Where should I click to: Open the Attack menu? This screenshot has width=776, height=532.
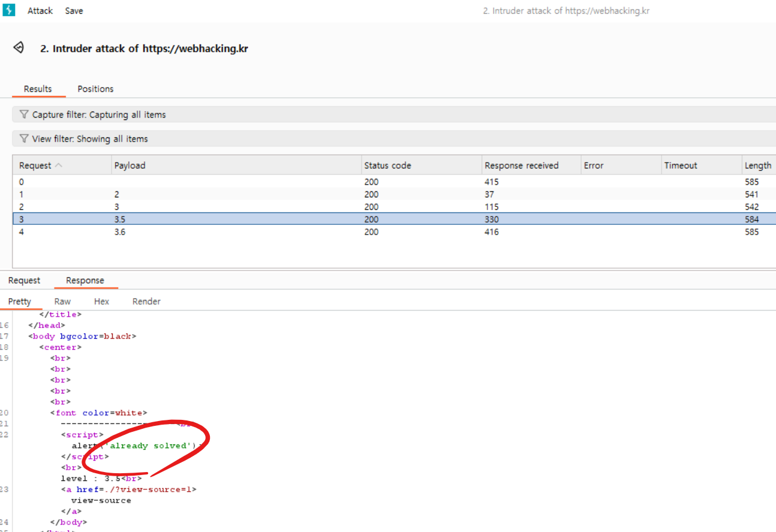(x=40, y=11)
